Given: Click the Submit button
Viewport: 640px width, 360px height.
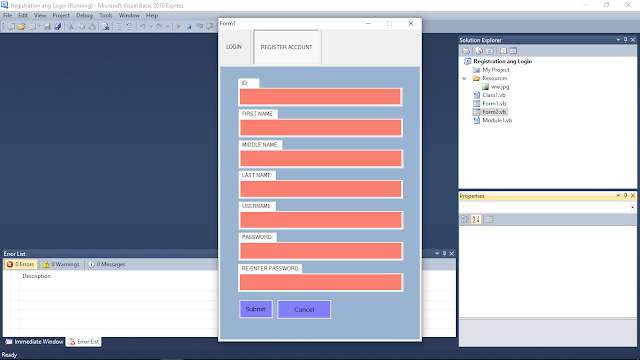Looking at the screenshot, I should click(256, 309).
